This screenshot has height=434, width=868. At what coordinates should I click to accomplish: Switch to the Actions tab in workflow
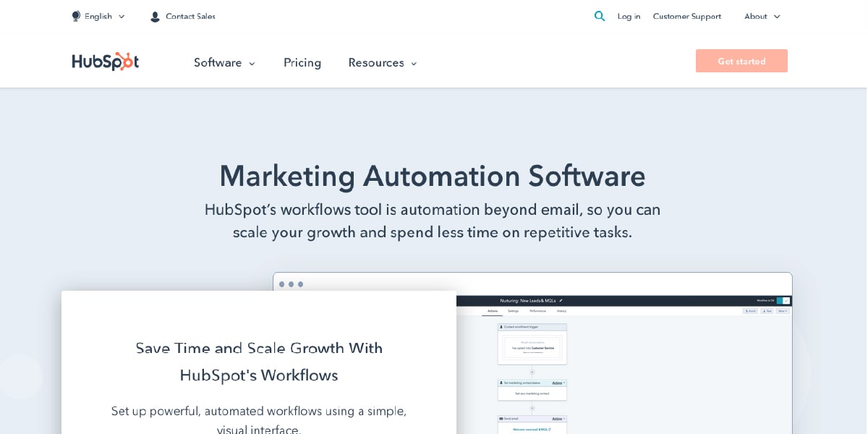493,311
